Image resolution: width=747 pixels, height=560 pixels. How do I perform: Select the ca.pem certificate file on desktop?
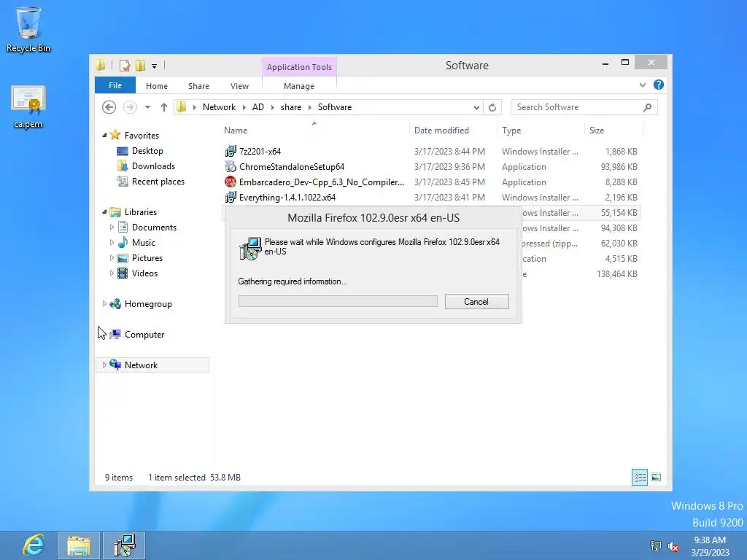click(x=28, y=106)
